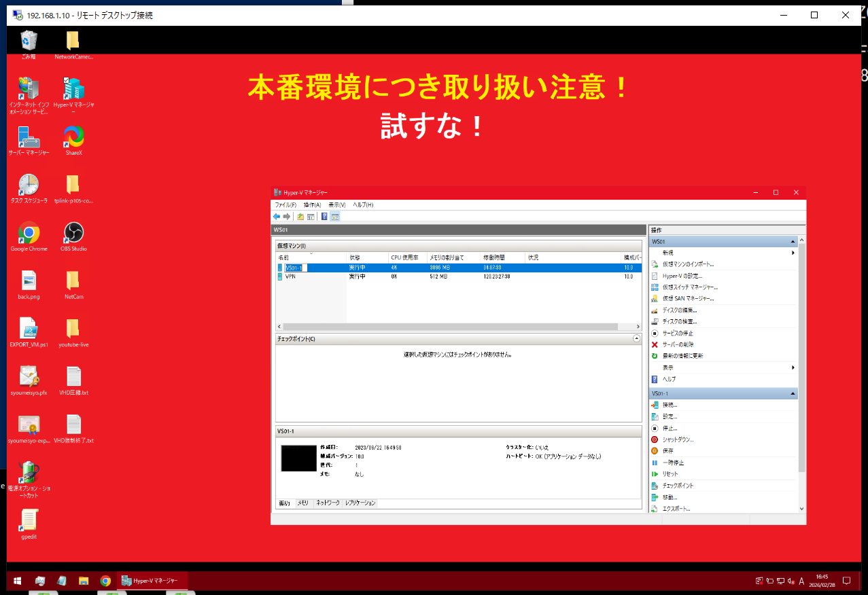This screenshot has height=595, width=868.
Task: Click the Help icon in the toolbar
Action: click(x=325, y=216)
